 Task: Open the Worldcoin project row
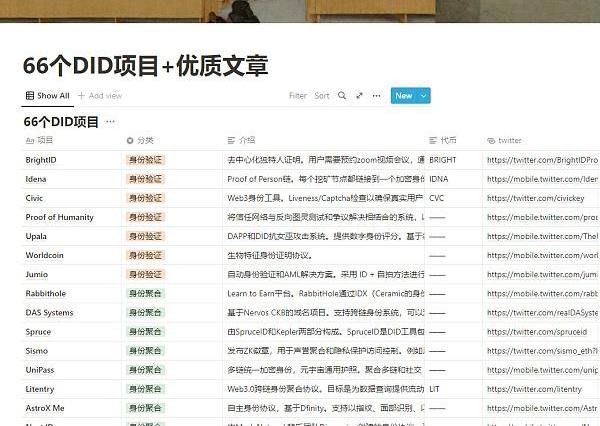click(x=49, y=255)
